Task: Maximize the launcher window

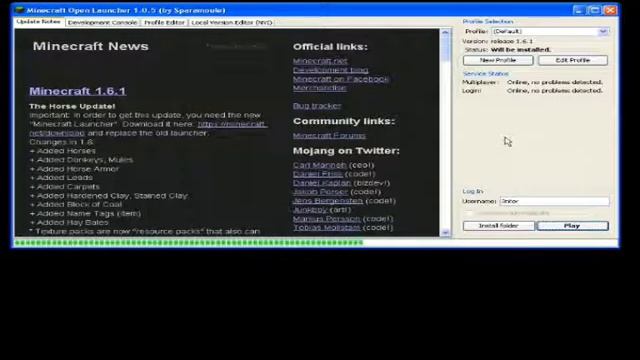Action: (594, 10)
